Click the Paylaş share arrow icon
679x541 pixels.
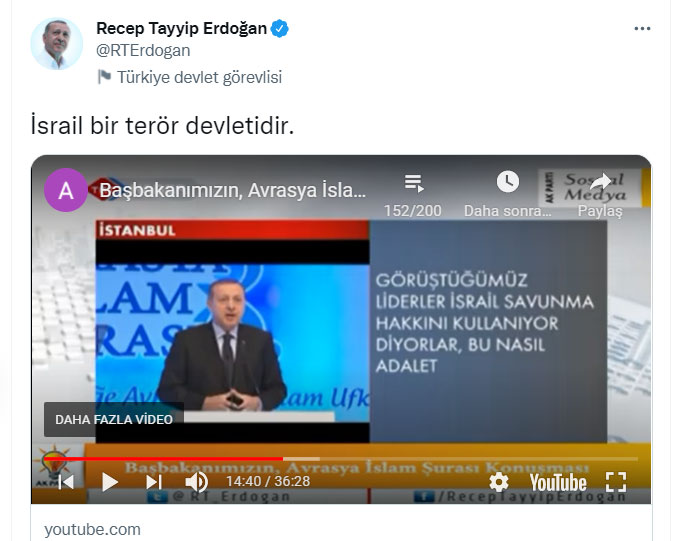coord(601,182)
